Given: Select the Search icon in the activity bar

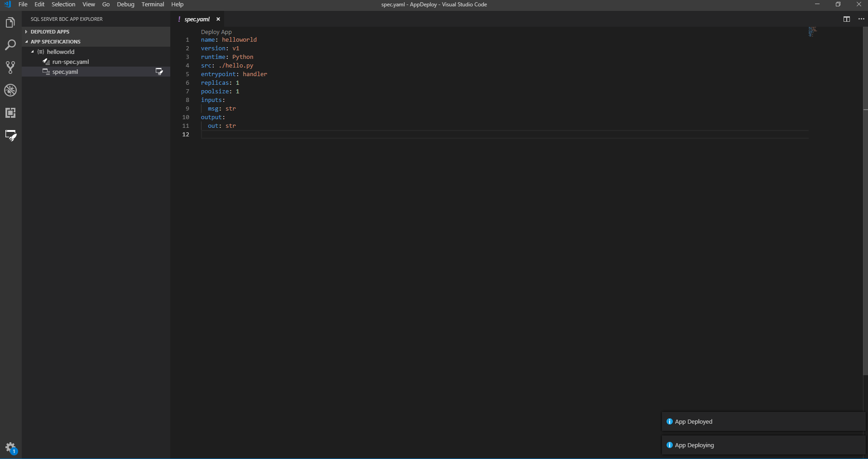Looking at the screenshot, I should coord(10,44).
